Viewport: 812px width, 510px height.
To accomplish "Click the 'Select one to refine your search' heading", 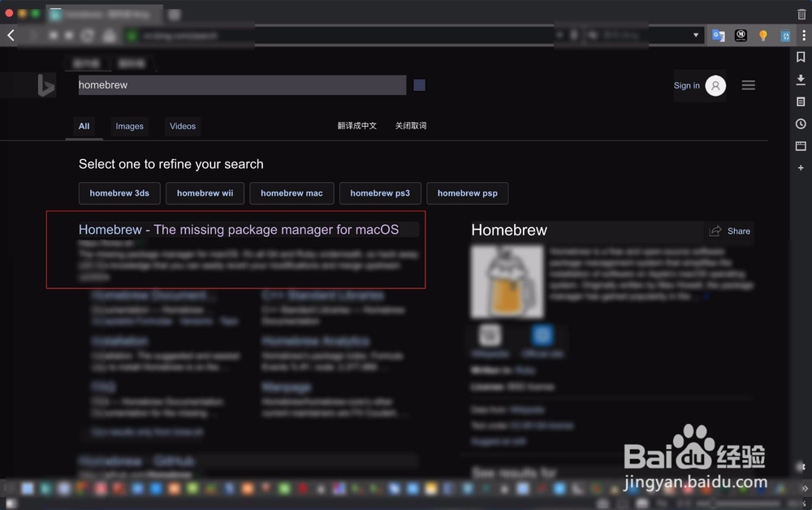I will coord(171,164).
